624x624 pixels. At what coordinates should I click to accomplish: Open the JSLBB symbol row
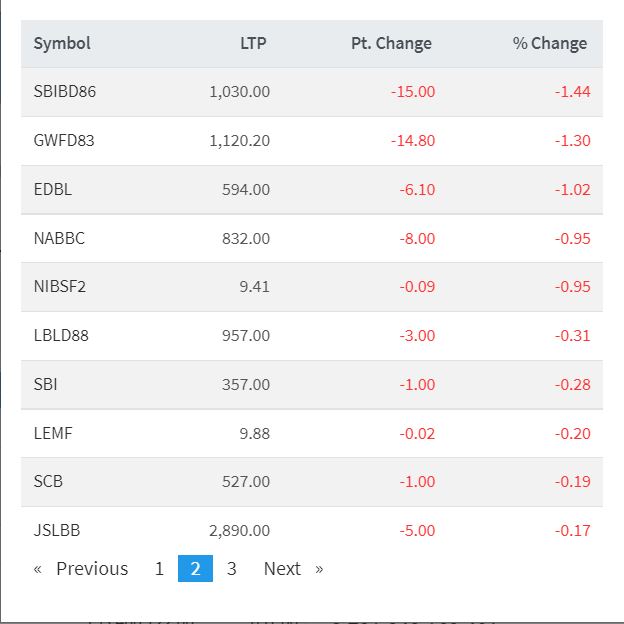[57, 531]
